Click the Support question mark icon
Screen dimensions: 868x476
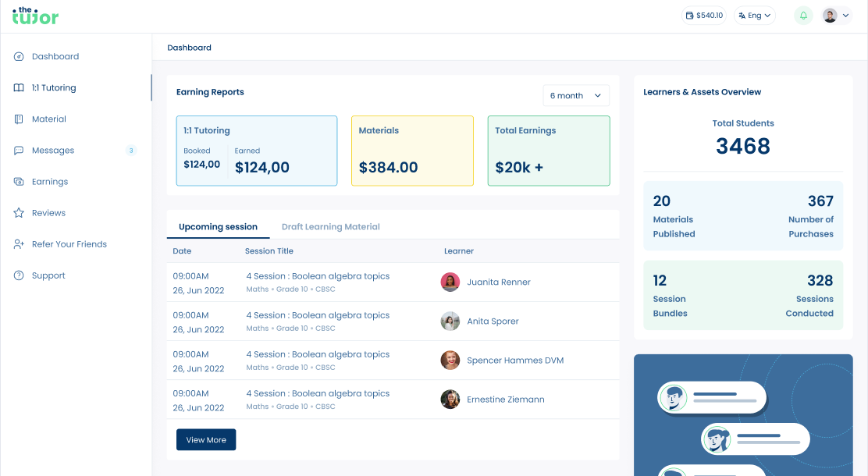(19, 275)
